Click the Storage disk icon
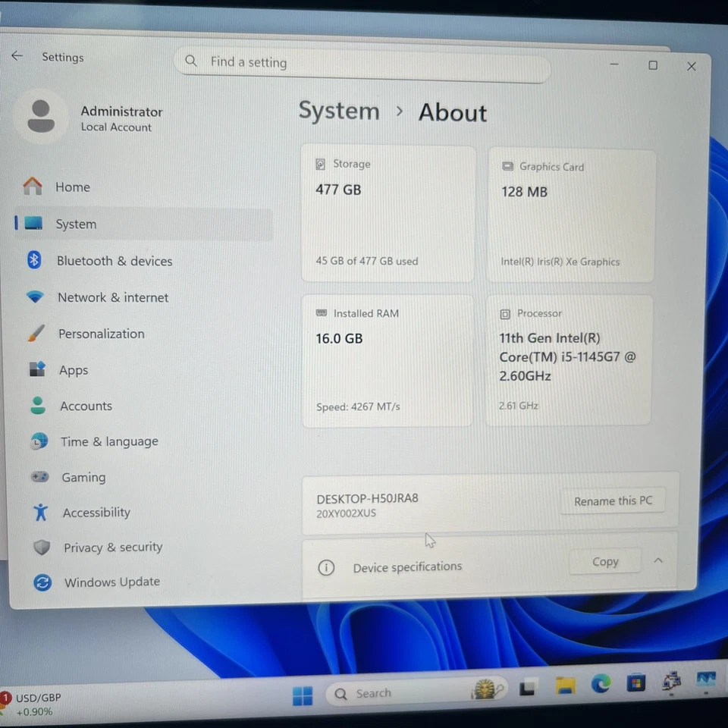 tap(321, 163)
